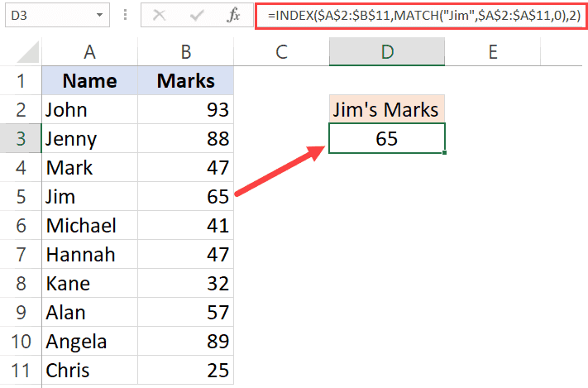
Task: Select row 1 header
Action: click(21, 81)
